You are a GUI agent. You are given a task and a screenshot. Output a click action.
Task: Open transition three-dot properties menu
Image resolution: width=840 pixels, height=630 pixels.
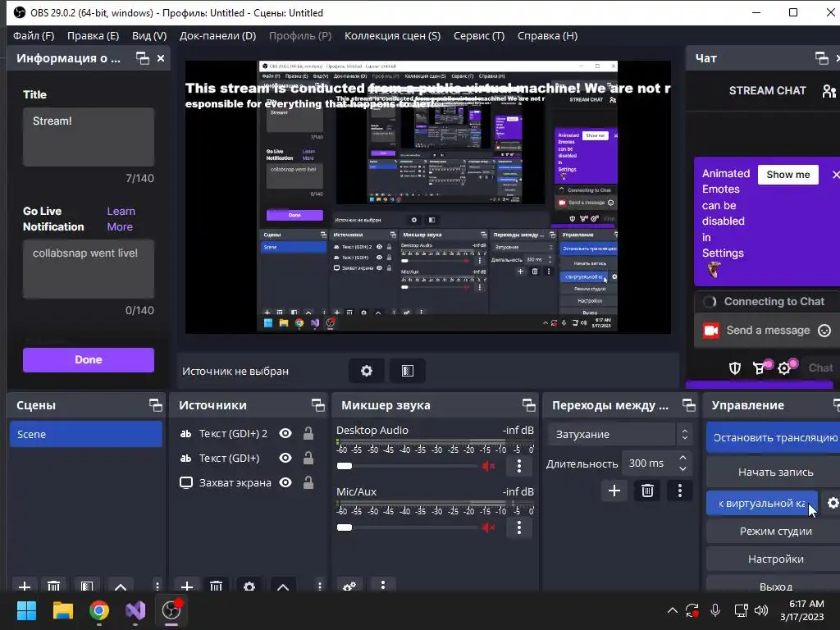tap(680, 491)
